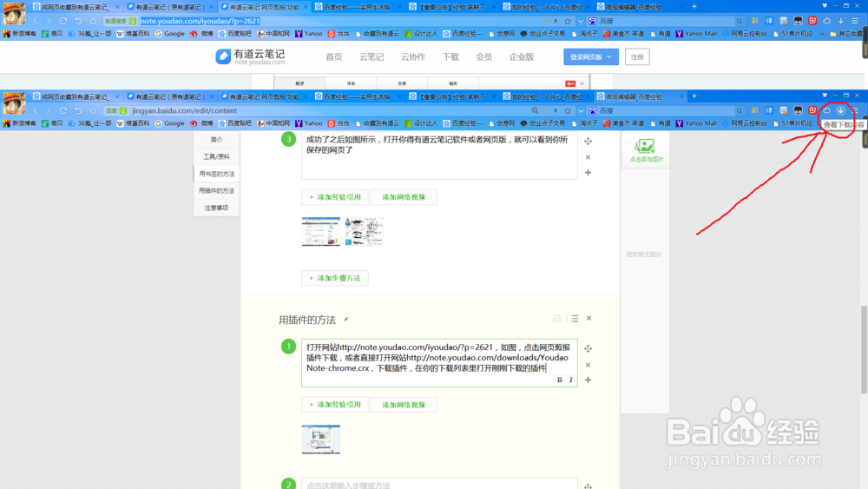Open 有道云笔记（原有道笔记）tab in front window
This screenshot has width=868, height=489.
(170, 97)
